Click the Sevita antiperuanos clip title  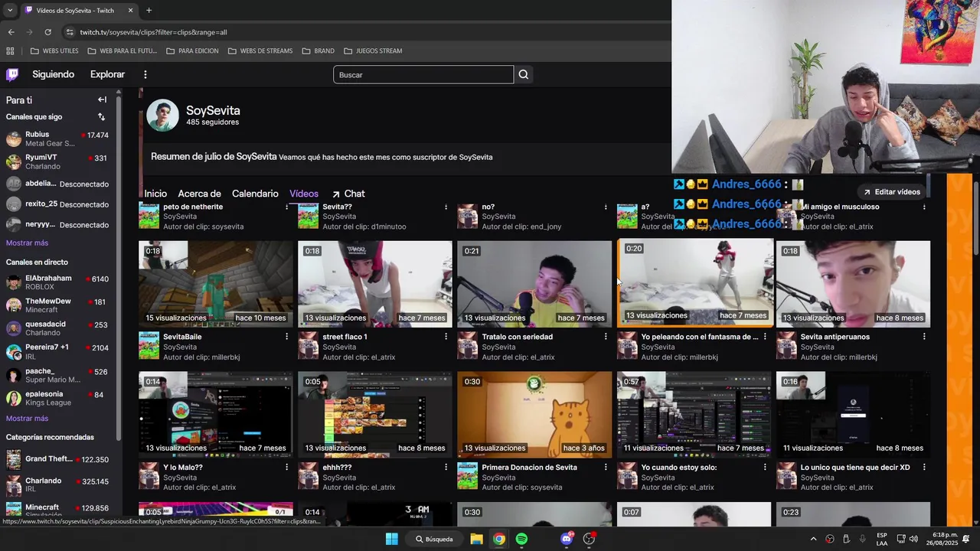click(x=835, y=337)
